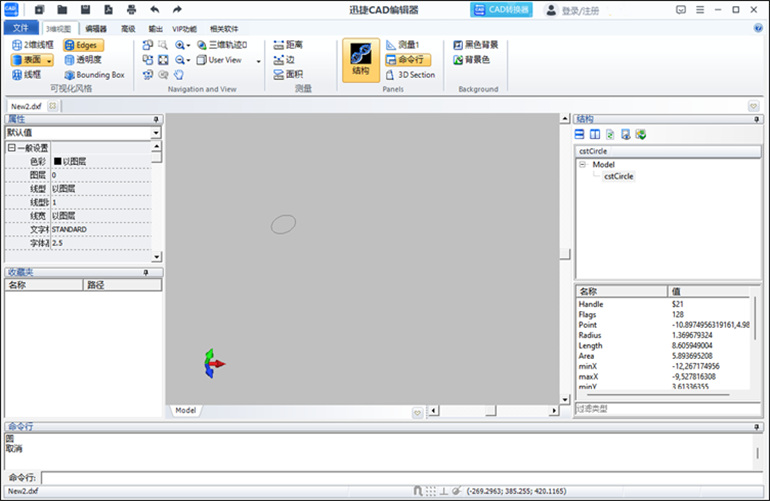This screenshot has width=770, height=501.
Task: Toggle the 命令行 panel button
Action: tap(415, 60)
